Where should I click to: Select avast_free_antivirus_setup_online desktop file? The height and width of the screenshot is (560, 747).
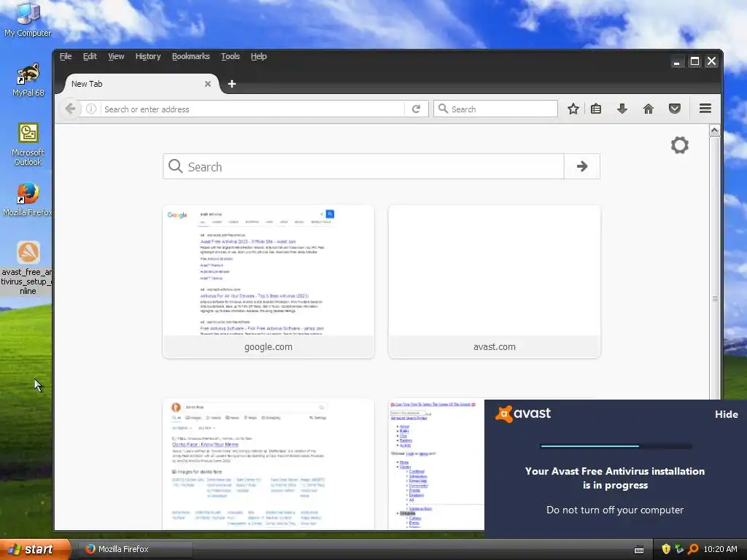tap(26, 268)
